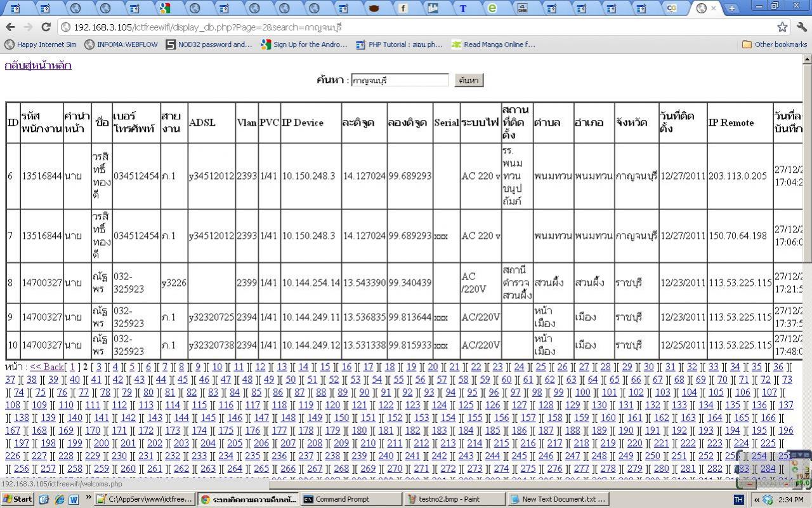The height and width of the screenshot is (508, 812).
Task: Expand hidden system tray icons
Action: (x=757, y=499)
